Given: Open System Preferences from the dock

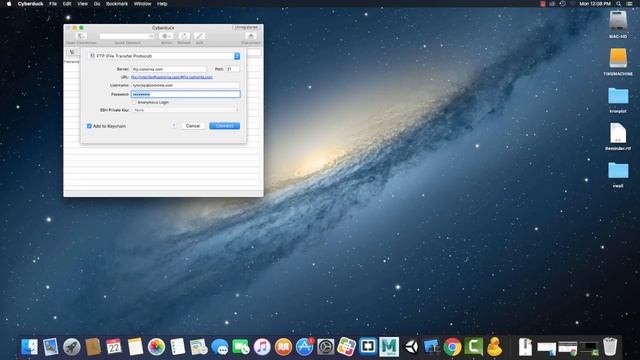Looking at the screenshot, I should [326, 347].
